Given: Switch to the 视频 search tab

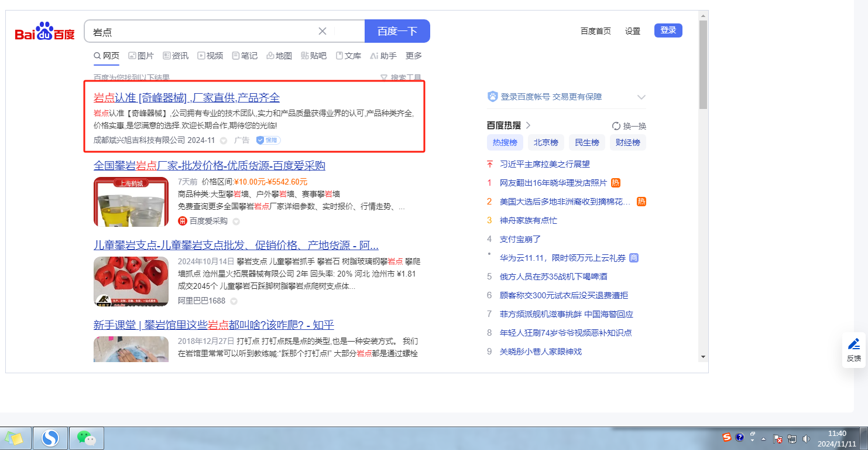Looking at the screenshot, I should pyautogui.click(x=210, y=56).
